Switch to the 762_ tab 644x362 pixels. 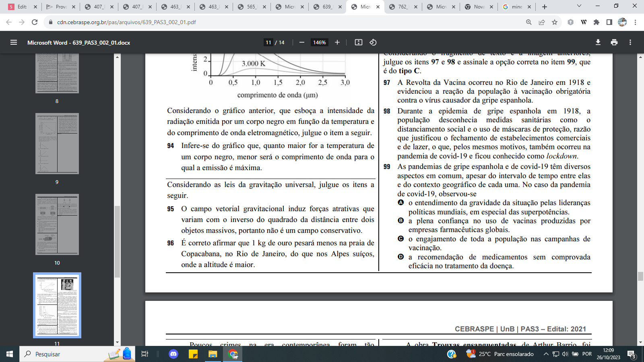point(403,7)
